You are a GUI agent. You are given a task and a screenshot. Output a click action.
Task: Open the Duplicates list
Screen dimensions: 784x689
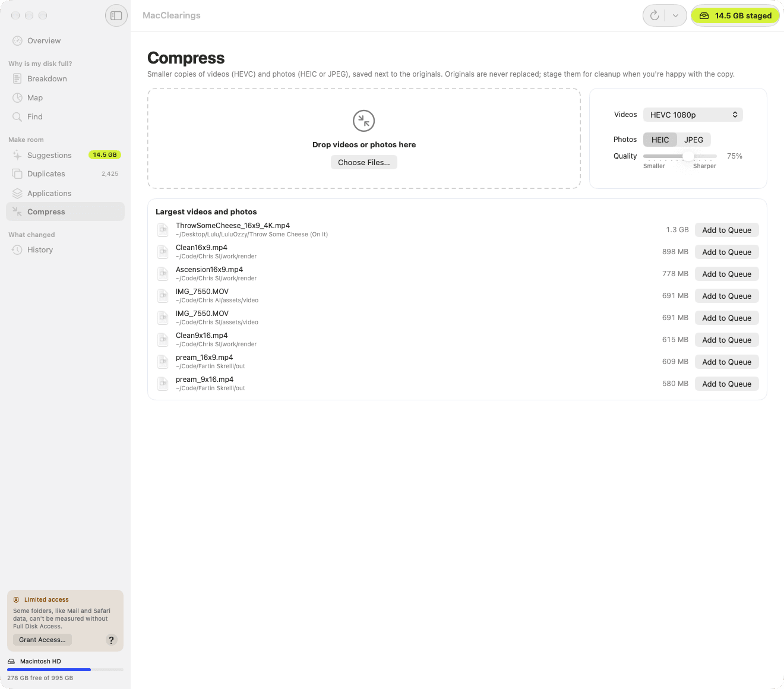click(x=65, y=174)
